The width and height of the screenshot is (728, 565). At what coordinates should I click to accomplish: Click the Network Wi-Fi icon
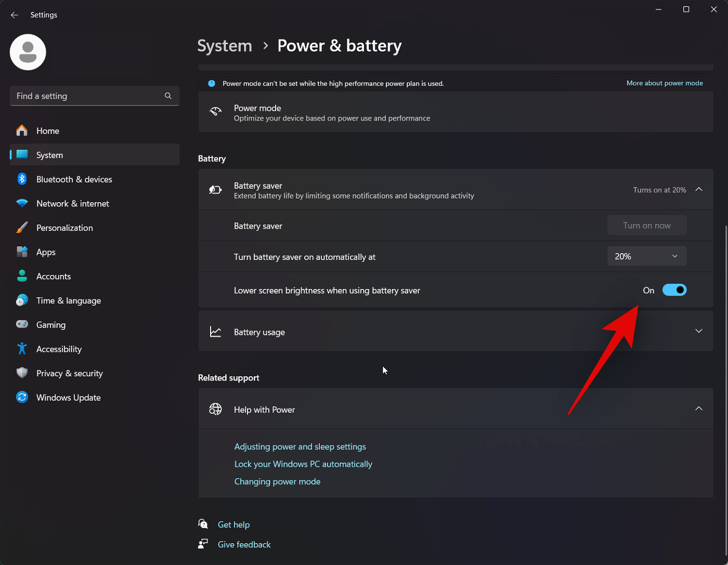[x=22, y=203]
